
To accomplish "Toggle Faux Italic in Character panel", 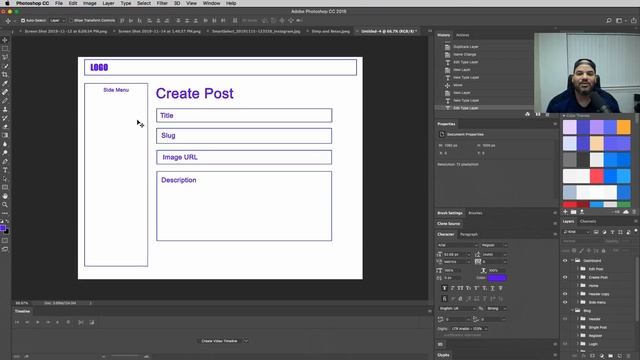I will pos(453,288).
